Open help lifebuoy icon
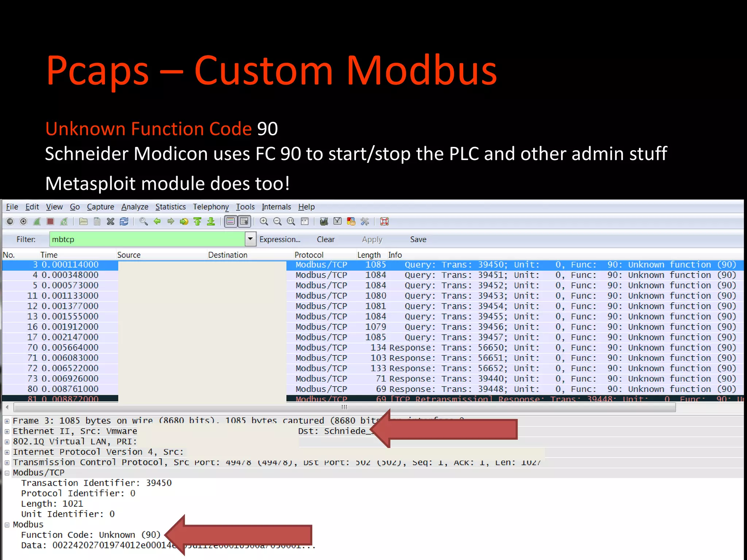The height and width of the screenshot is (560, 747). pos(384,221)
